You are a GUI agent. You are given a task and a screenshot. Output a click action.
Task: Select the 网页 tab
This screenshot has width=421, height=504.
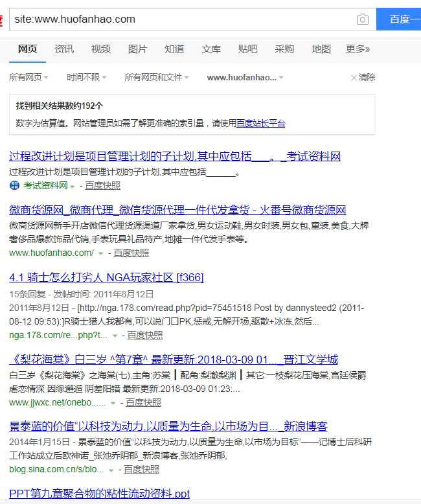27,49
